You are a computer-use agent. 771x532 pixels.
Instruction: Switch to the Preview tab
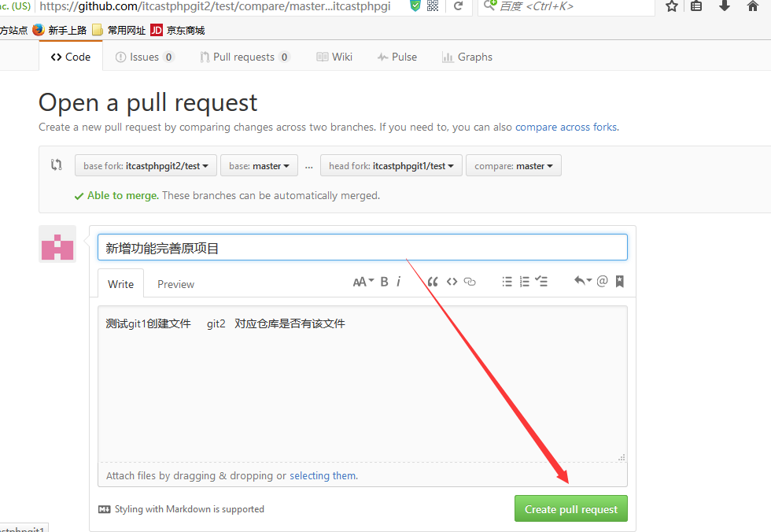coord(175,284)
